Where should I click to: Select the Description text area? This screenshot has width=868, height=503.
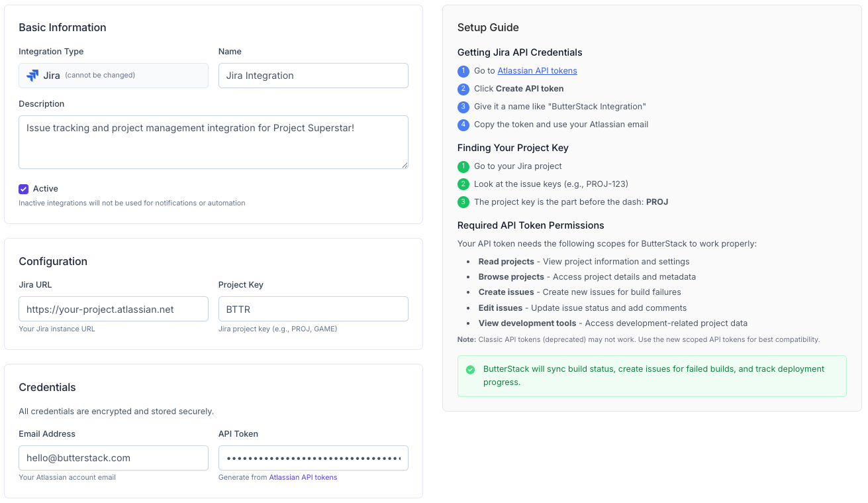[x=213, y=142]
